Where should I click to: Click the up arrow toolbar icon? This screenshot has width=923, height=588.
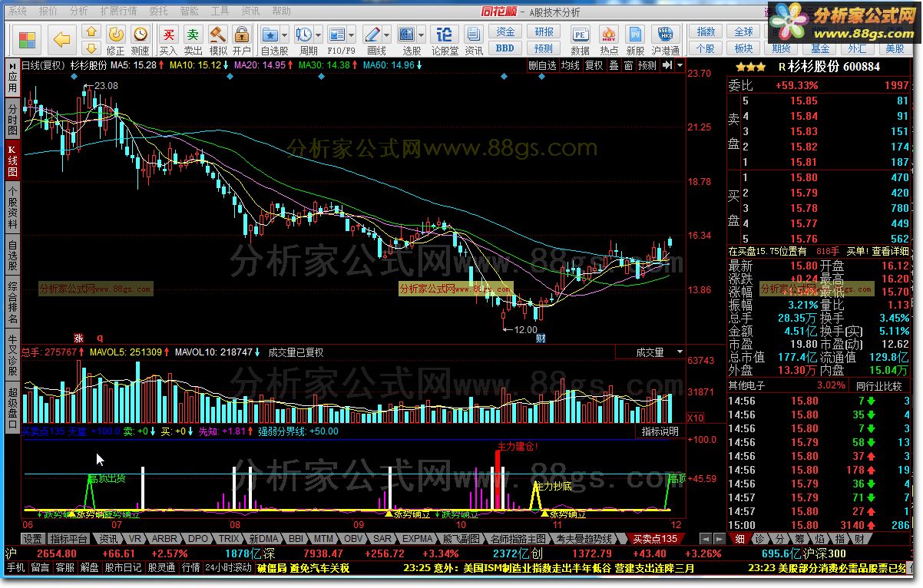tap(91, 32)
